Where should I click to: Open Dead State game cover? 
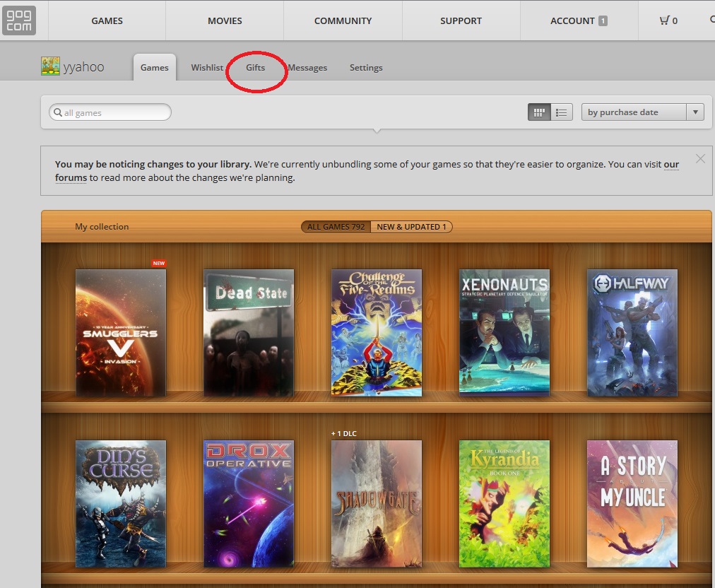249,333
